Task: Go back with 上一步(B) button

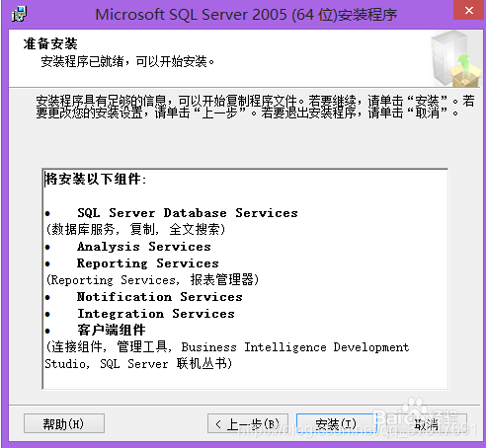Action: pos(248,423)
